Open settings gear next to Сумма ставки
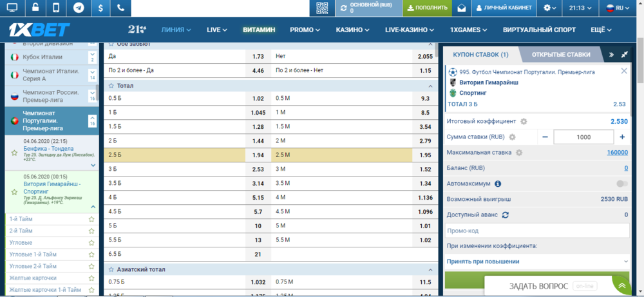This screenshot has height=297, width=644. 512,137
